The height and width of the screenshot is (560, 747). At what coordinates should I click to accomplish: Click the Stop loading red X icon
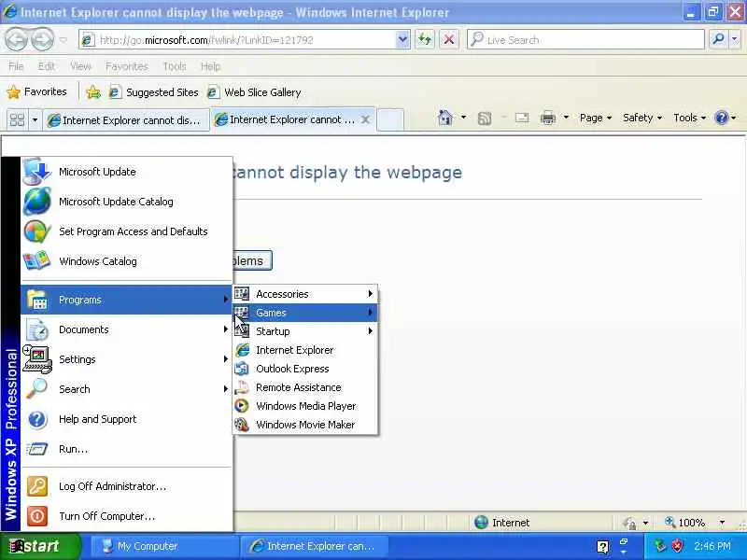click(x=449, y=39)
